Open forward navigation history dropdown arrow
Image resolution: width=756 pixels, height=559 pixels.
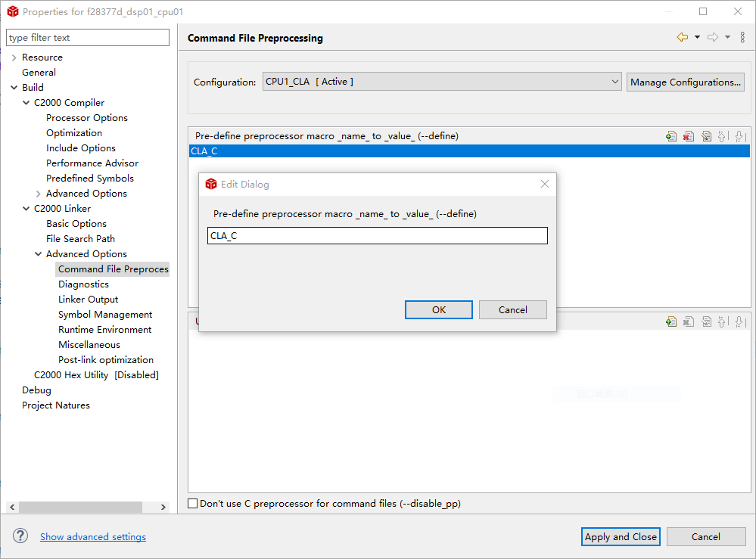click(x=727, y=37)
